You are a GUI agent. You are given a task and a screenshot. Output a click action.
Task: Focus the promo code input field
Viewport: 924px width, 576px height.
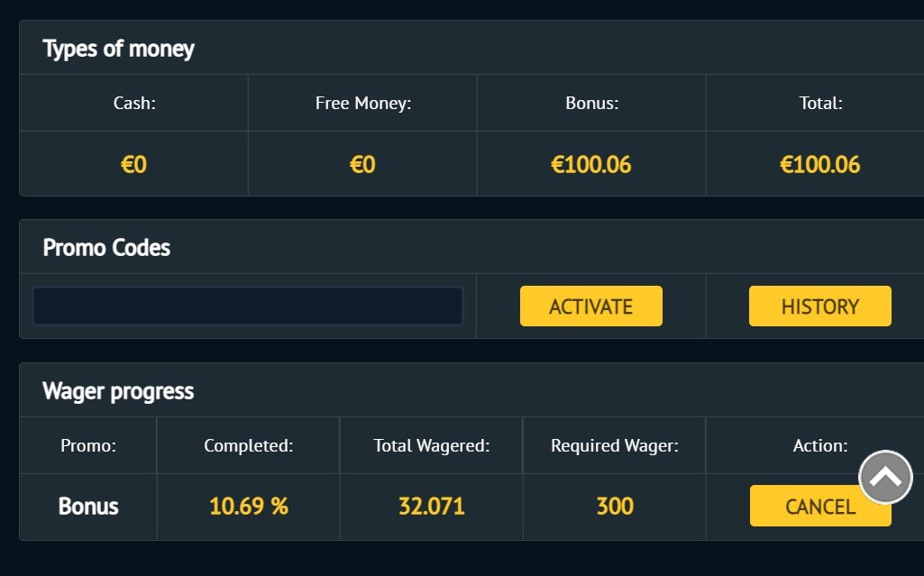248,306
